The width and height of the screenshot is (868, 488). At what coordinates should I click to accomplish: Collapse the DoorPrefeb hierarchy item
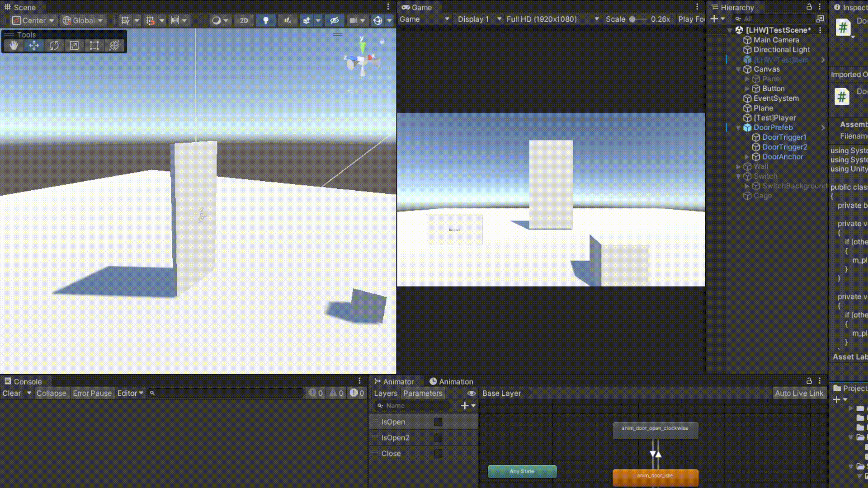click(x=738, y=128)
